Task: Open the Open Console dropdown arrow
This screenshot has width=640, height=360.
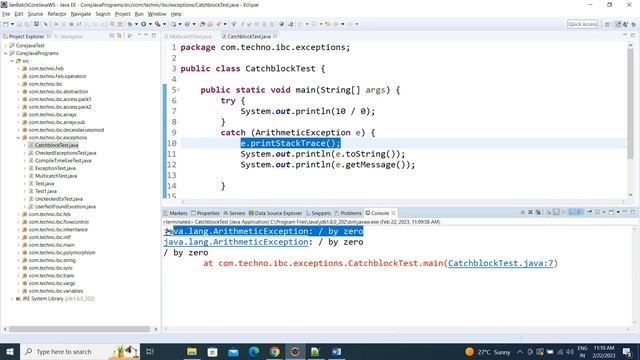Action: coord(618,212)
